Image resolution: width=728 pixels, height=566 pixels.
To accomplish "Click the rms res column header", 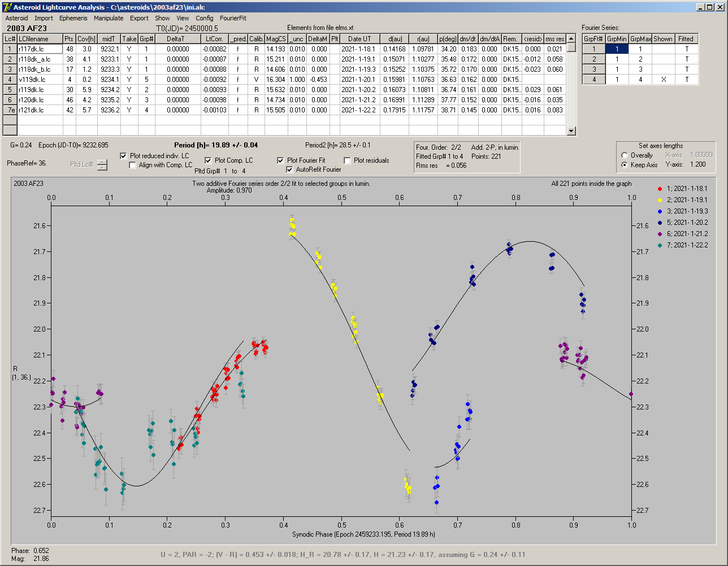I will [x=554, y=39].
